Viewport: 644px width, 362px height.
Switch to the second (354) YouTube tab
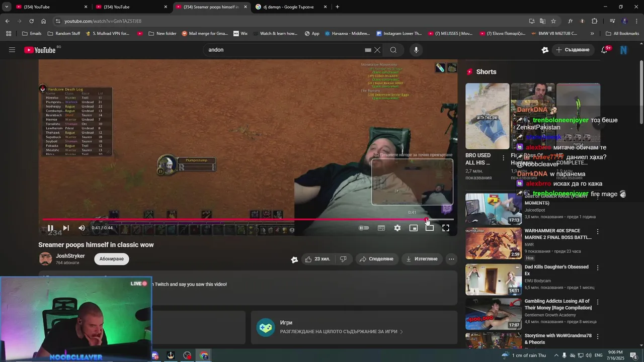tap(131, 7)
